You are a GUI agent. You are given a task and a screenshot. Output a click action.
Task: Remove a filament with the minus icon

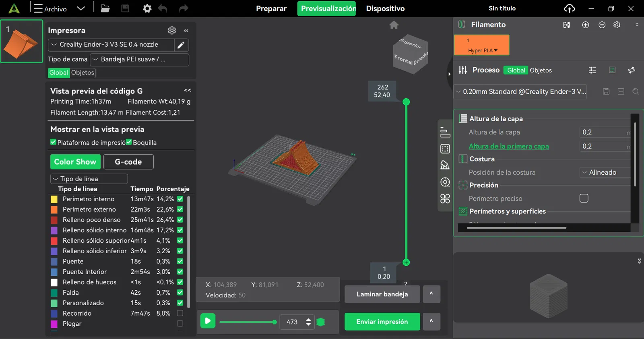[602, 25]
